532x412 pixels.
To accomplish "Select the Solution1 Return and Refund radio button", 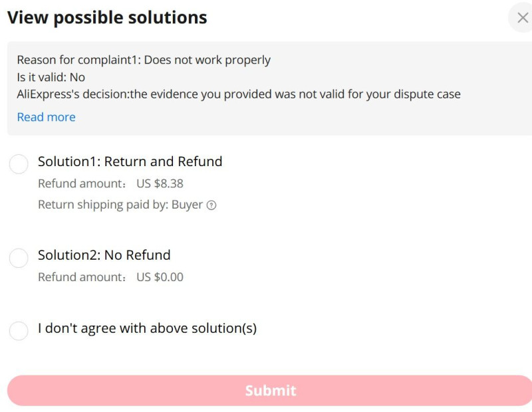I will [19, 164].
